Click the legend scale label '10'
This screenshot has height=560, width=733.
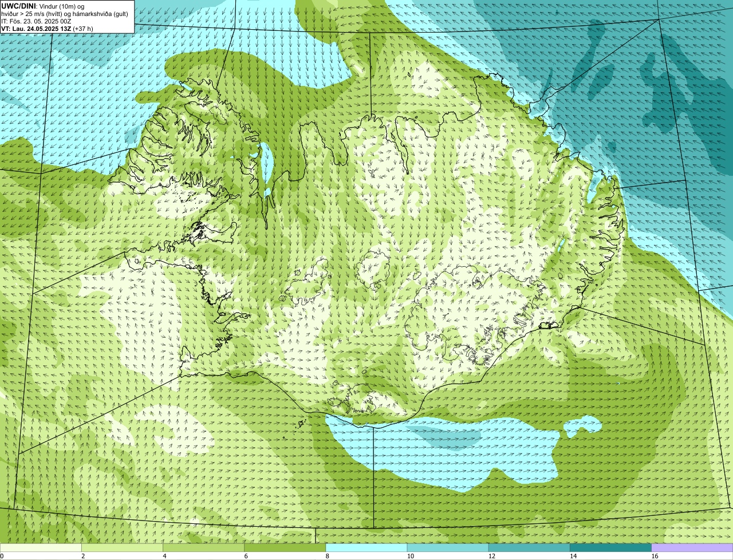pos(411,556)
